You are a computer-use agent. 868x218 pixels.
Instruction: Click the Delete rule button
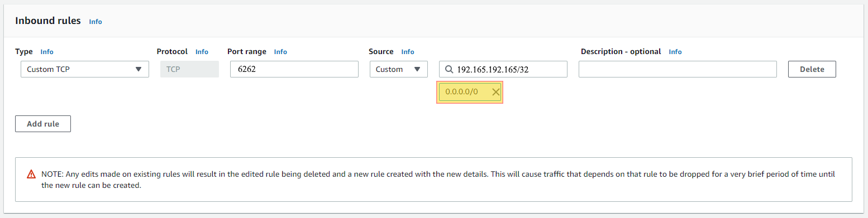[x=812, y=69]
